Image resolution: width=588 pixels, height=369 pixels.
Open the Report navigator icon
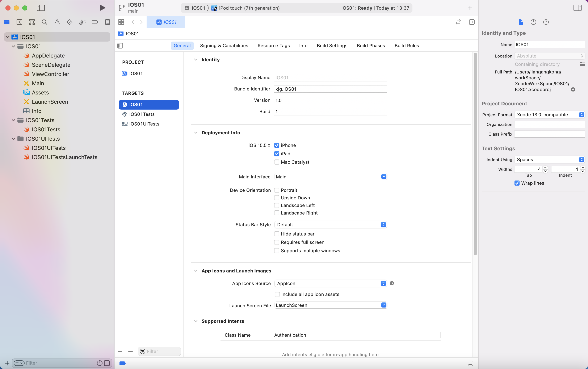coord(108,22)
